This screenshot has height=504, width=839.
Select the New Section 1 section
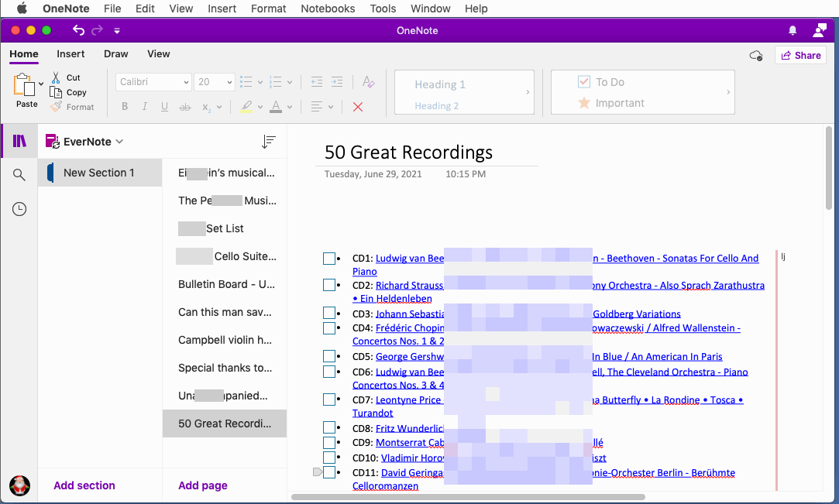click(99, 173)
